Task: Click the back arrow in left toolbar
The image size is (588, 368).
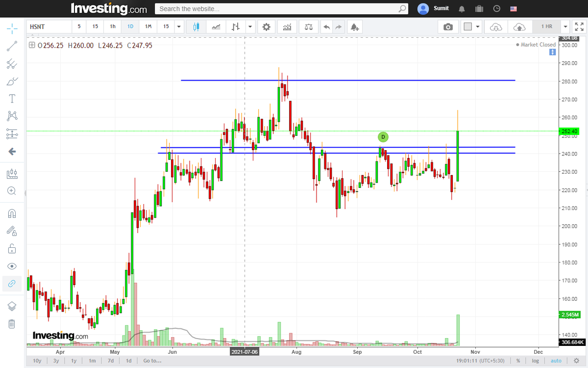Action: [12, 152]
